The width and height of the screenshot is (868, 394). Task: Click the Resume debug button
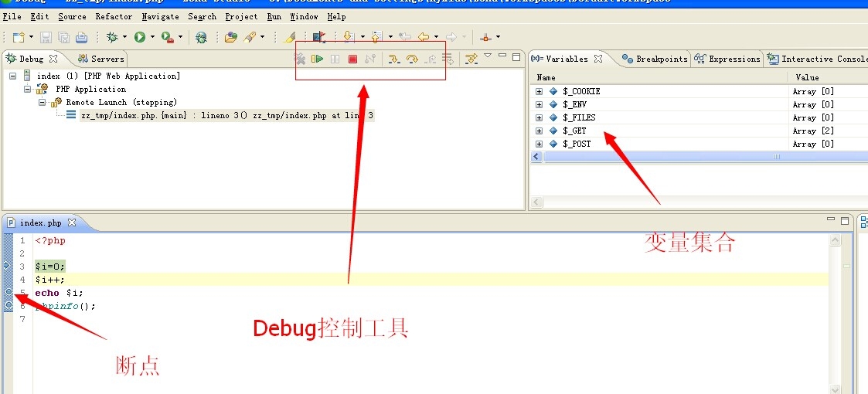point(317,59)
